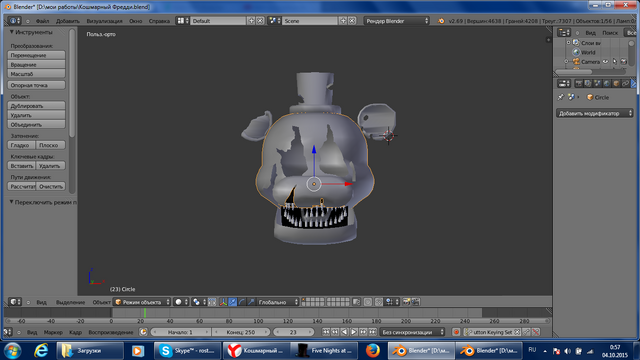The height and width of the screenshot is (360, 640).
Task: Expand the render layers row in outliner
Action: tap(568, 42)
